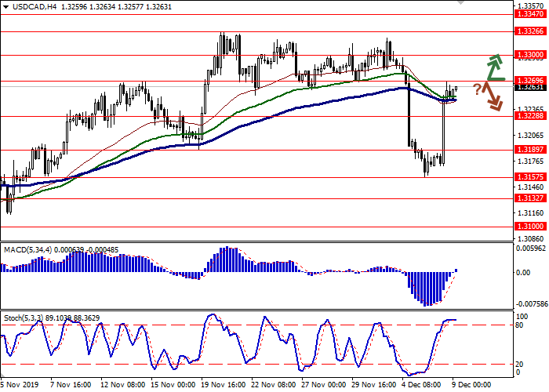
Task: Click the 1.31575 support price label
Action: click(527, 177)
